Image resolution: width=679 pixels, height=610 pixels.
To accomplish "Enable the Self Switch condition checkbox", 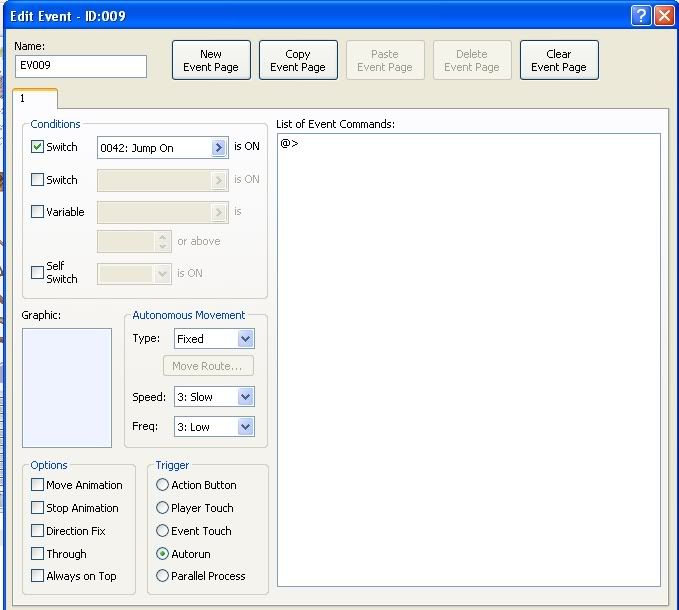I will [38, 272].
